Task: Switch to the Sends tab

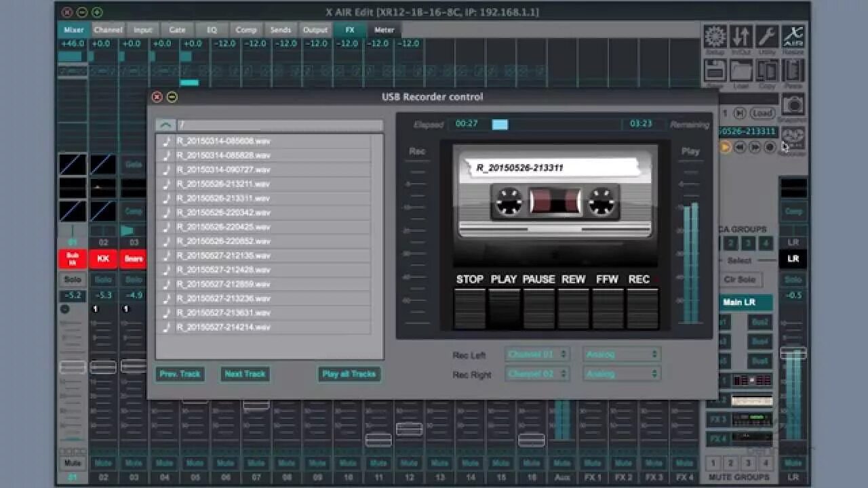Action: pyautogui.click(x=280, y=30)
